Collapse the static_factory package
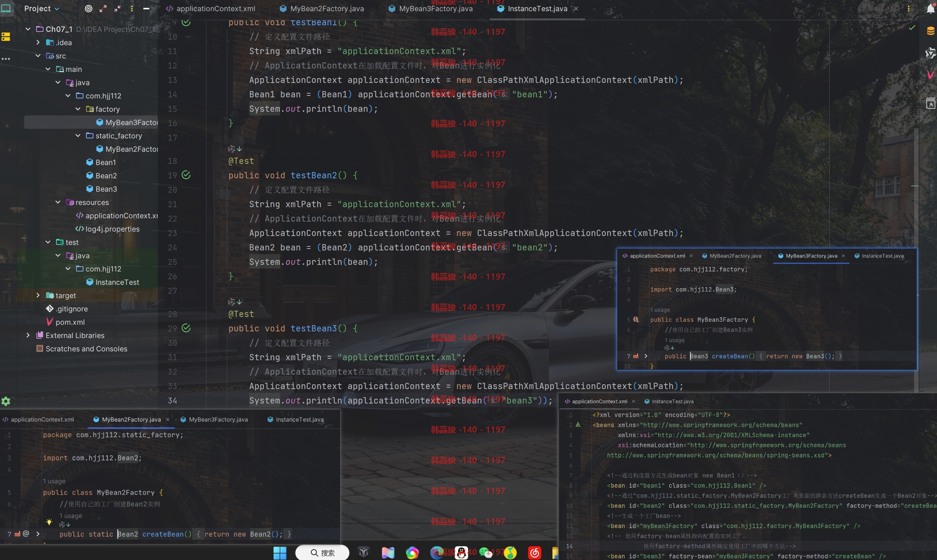 [78, 136]
